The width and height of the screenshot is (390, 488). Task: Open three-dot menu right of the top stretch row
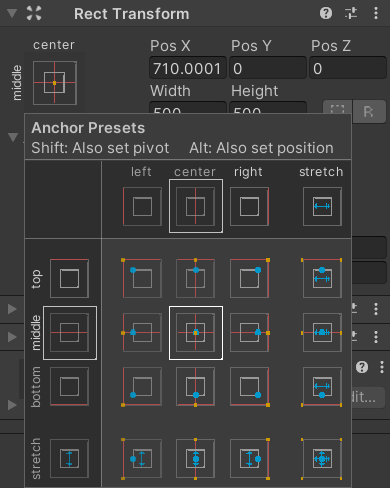tap(376, 309)
